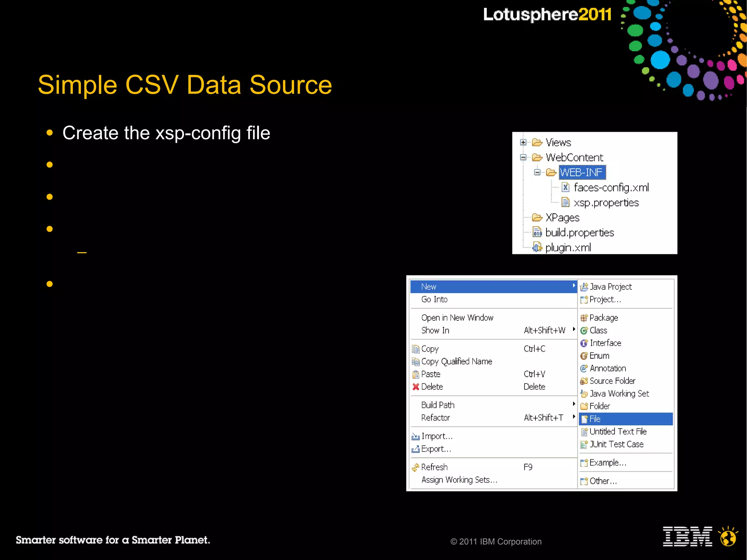Viewport: 747px width, 560px height.
Task: Select Example... in New submenu
Action: click(x=626, y=463)
